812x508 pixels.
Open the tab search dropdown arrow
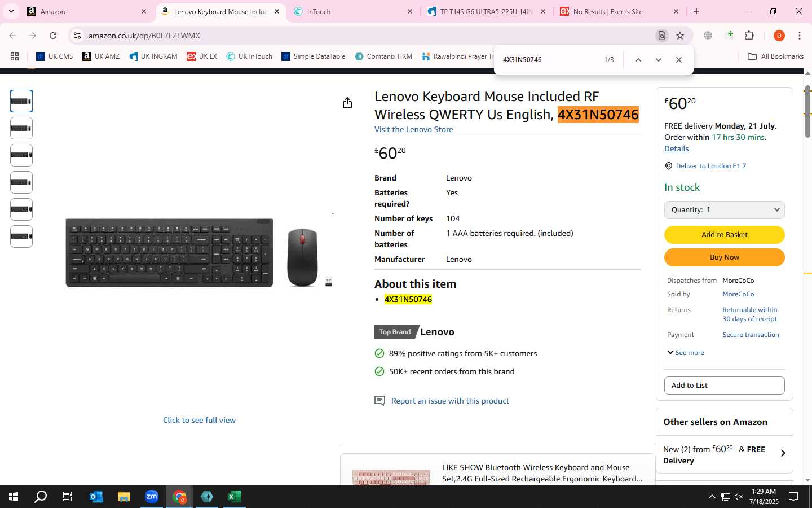(x=11, y=11)
